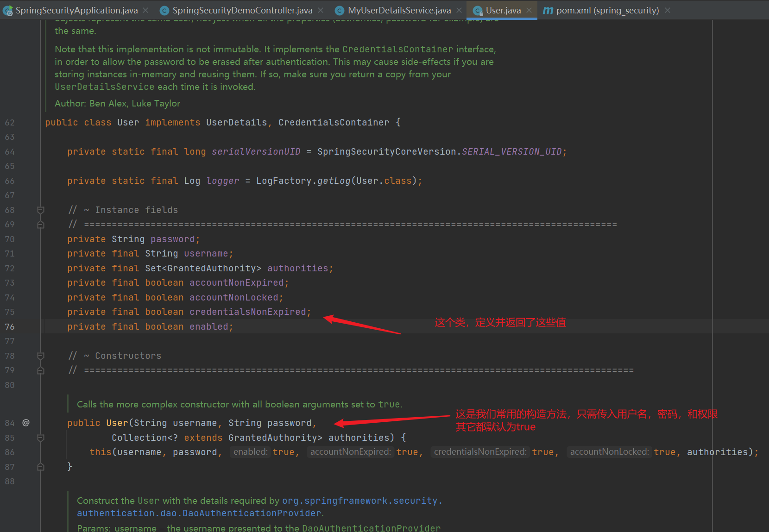Click the compiled-class icon on User.java tab
This screenshot has width=769, height=532.
coord(477,10)
